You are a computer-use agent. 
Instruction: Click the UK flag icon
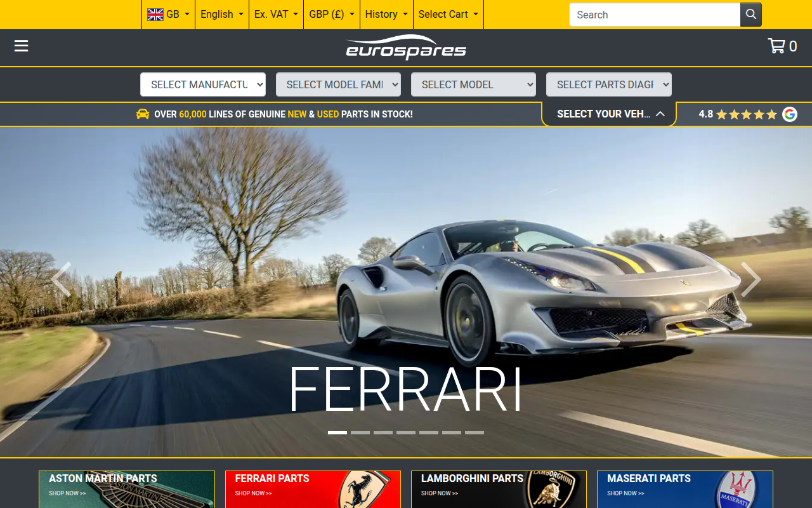155,15
